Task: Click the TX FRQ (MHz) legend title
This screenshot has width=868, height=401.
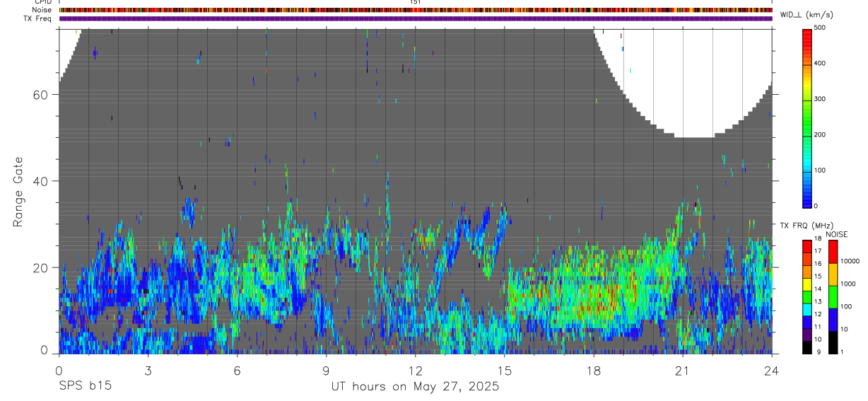Action: click(806, 226)
